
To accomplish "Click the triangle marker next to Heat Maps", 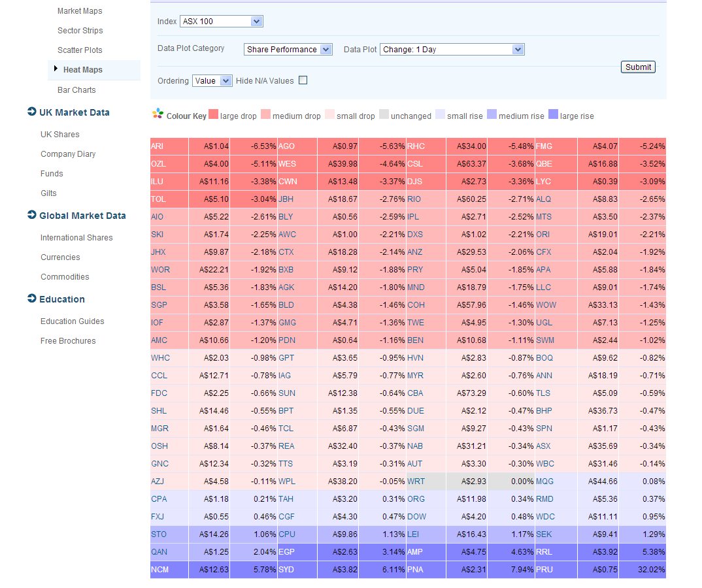I will click(x=55, y=70).
